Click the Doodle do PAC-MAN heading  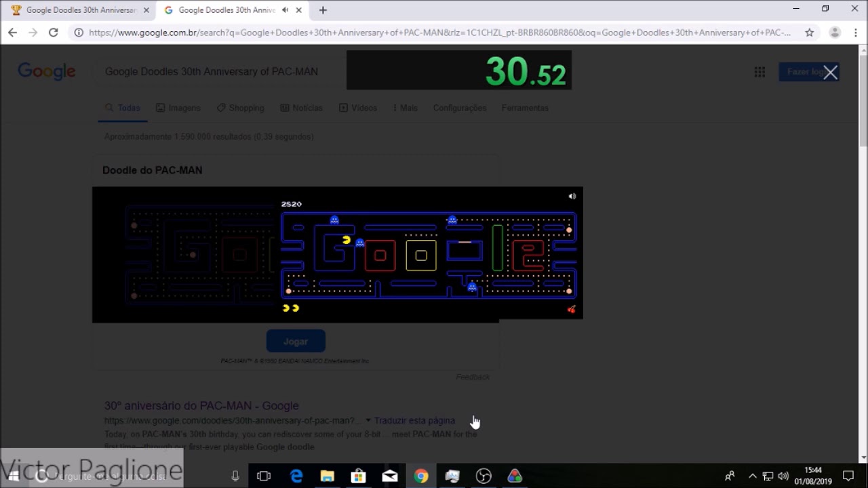152,170
